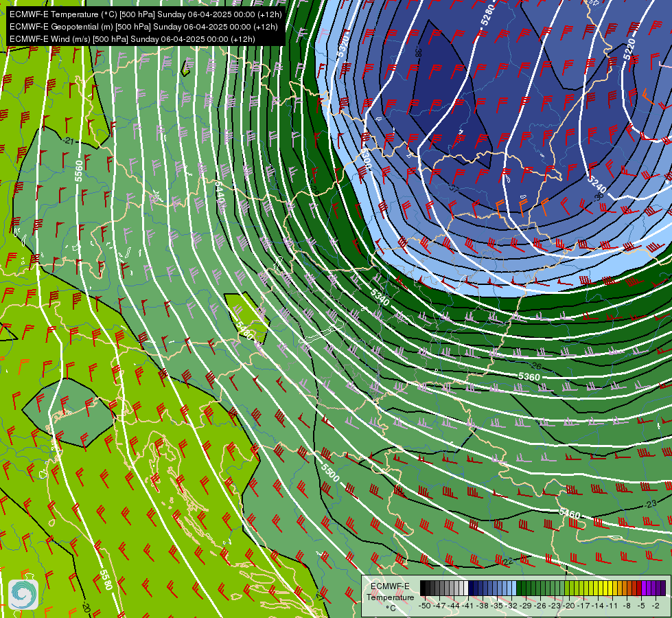Click the 22 isotherm label on the map
Viewport: 672px width, 618px height.
[x=508, y=561]
